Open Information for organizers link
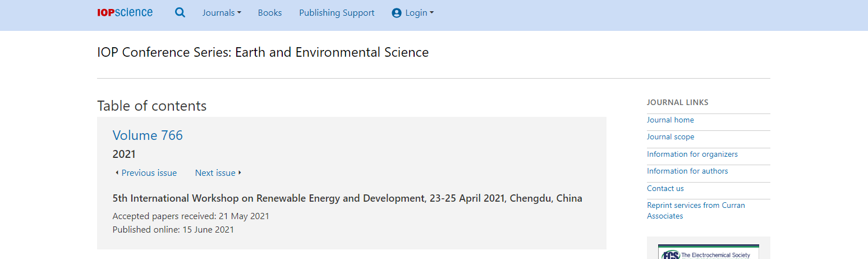868x259 pixels. coord(692,154)
